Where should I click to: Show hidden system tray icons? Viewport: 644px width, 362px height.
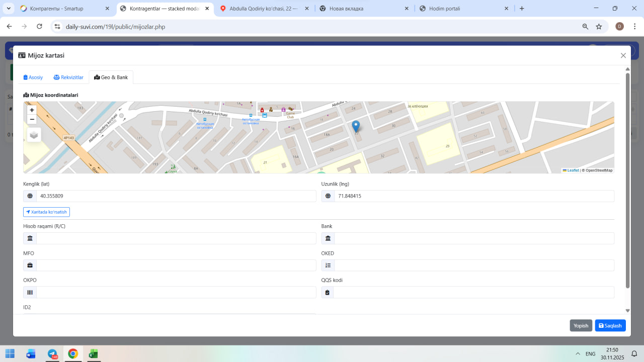pos(578,354)
